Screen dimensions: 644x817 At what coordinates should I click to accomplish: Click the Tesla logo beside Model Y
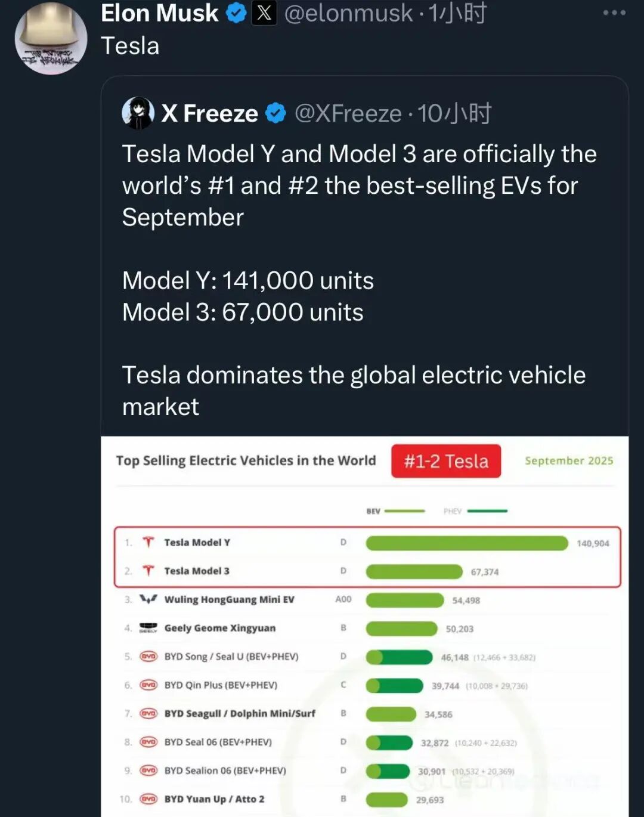click(148, 542)
